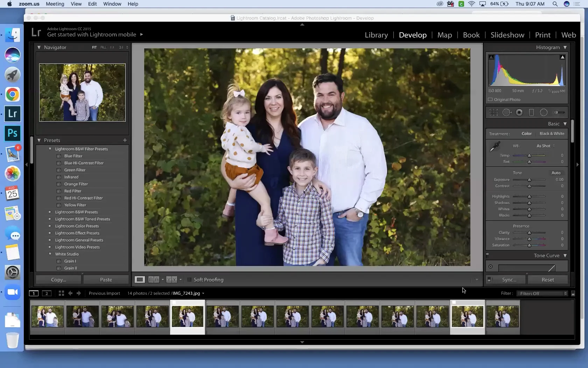Enable the Original Photo checkbox
The height and width of the screenshot is (368, 588).
tap(490, 100)
